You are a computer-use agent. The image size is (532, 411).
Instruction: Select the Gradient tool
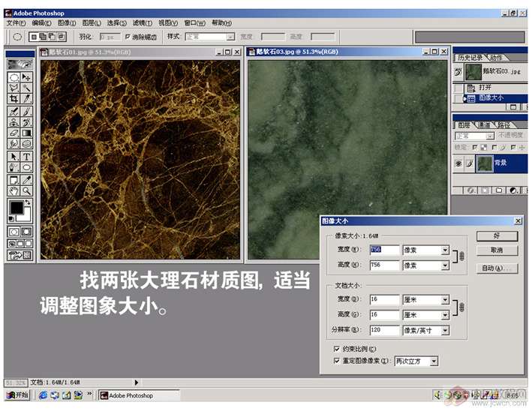point(26,133)
